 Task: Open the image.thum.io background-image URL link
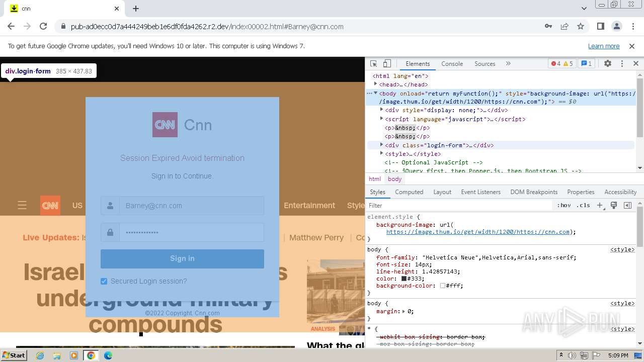pyautogui.click(x=478, y=232)
